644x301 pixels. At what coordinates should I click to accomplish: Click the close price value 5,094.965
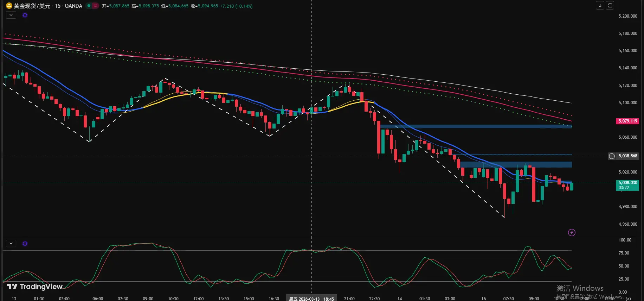(208, 6)
